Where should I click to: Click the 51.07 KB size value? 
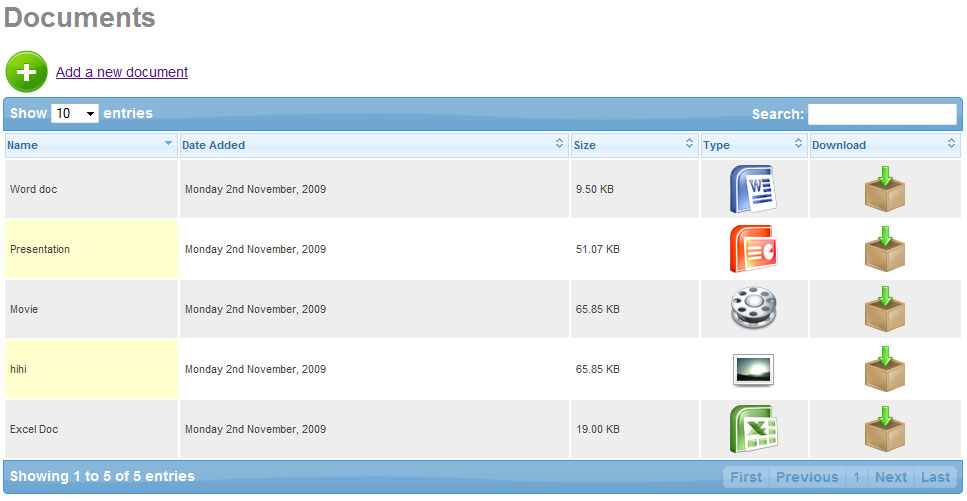coord(598,249)
